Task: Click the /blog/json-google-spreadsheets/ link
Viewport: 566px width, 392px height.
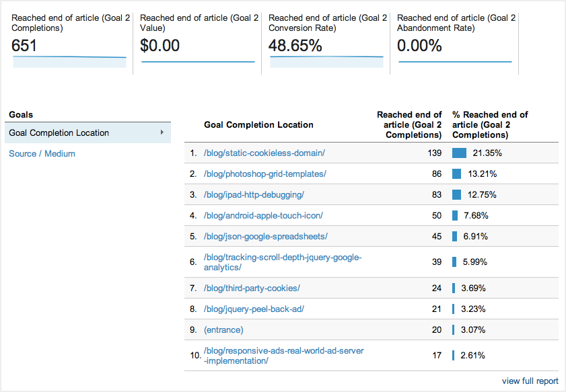Action: [x=265, y=237]
